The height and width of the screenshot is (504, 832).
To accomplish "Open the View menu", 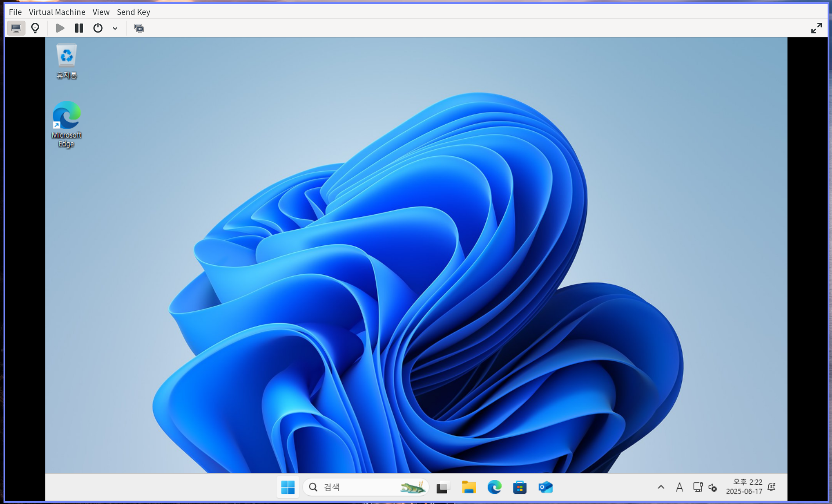I will tap(101, 12).
